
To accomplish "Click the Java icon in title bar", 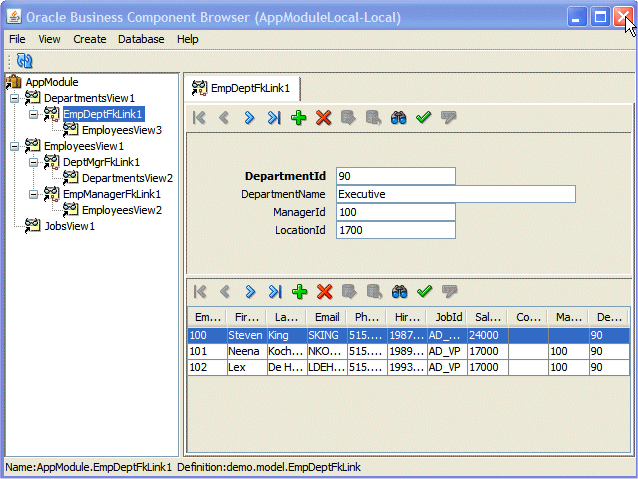I will point(14,17).
